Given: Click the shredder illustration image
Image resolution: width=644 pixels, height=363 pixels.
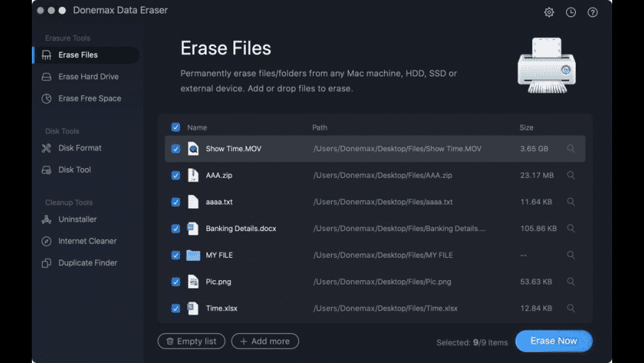Looking at the screenshot, I should tap(546, 65).
